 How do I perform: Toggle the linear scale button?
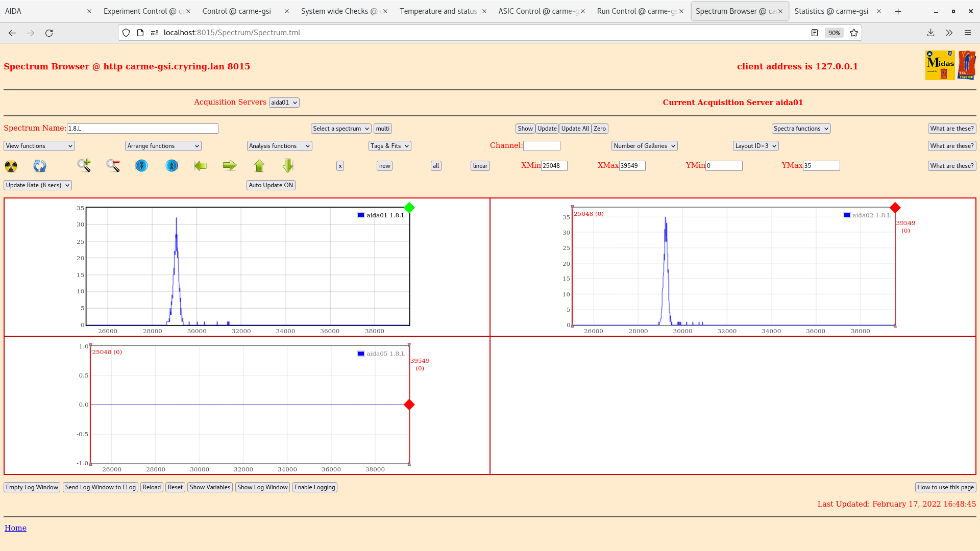coord(480,166)
